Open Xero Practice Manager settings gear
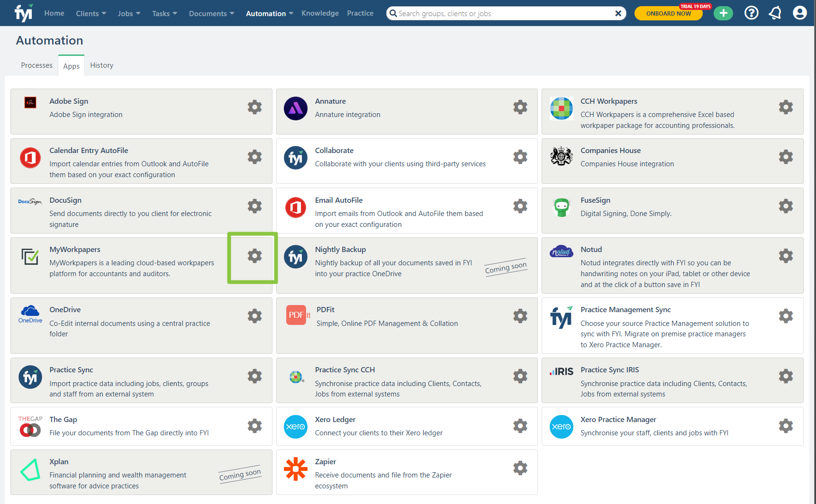The width and height of the screenshot is (816, 504). tap(786, 426)
